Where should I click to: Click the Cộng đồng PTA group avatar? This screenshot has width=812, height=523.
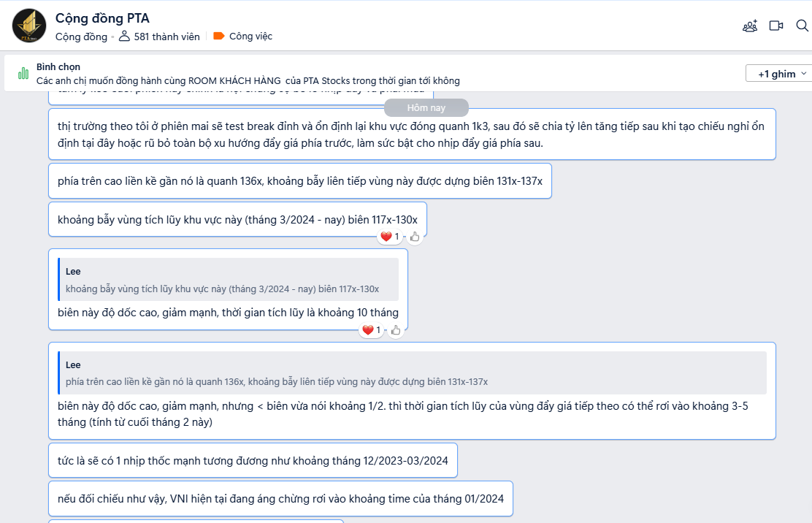[x=29, y=26]
